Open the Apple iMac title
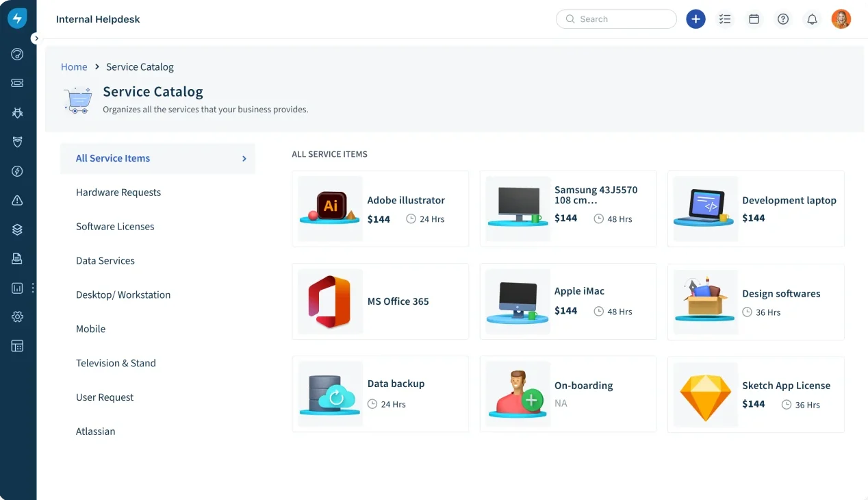 tap(579, 291)
